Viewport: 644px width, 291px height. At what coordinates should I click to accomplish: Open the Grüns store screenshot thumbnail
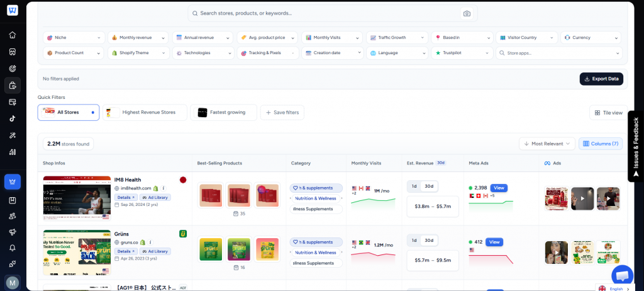(77, 253)
